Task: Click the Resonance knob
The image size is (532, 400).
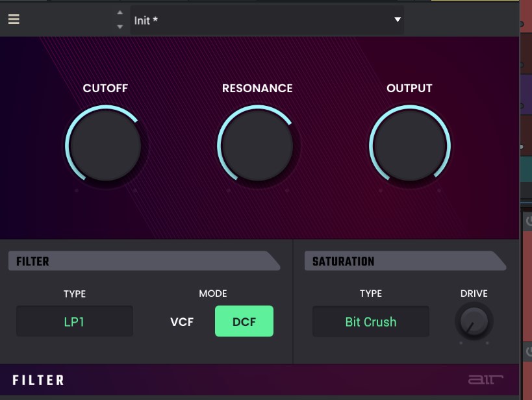Action: 257,144
